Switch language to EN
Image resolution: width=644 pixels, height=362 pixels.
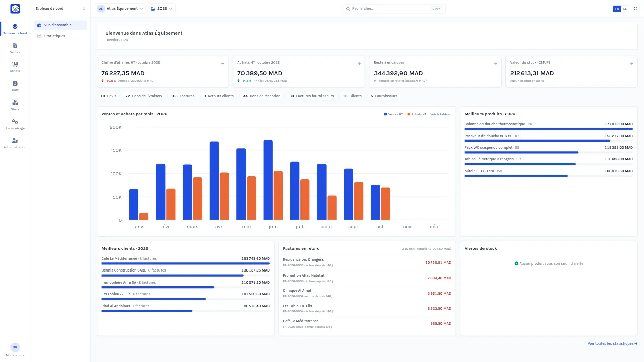click(x=625, y=9)
